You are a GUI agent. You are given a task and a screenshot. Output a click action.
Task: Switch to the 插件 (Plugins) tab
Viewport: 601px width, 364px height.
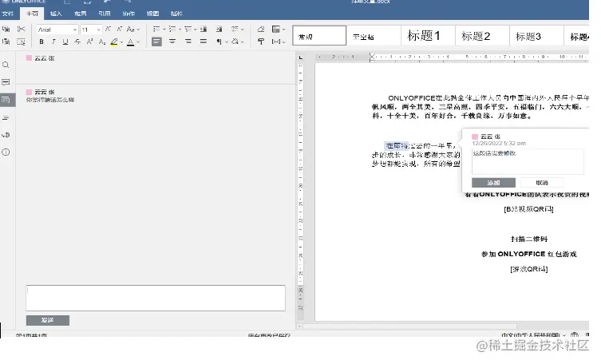point(176,14)
